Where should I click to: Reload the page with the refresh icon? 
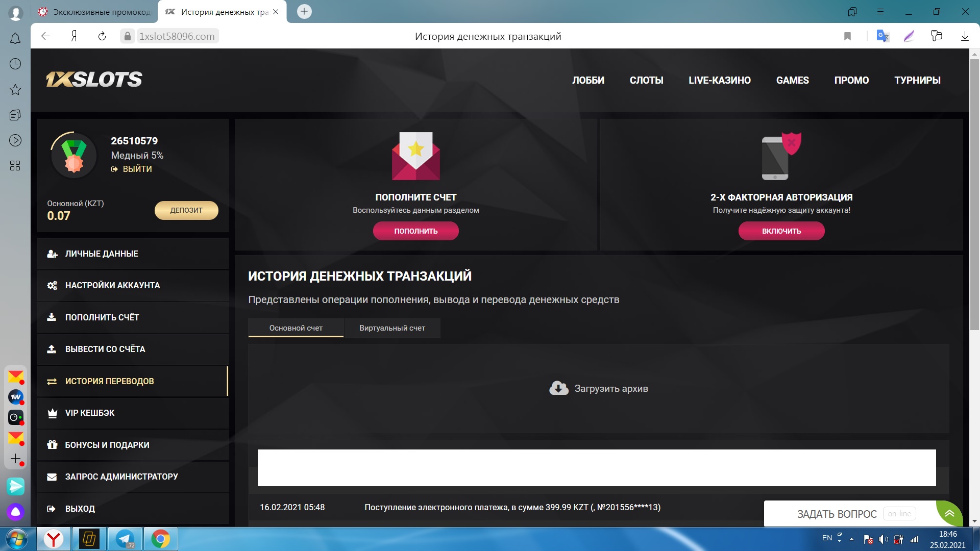(102, 36)
